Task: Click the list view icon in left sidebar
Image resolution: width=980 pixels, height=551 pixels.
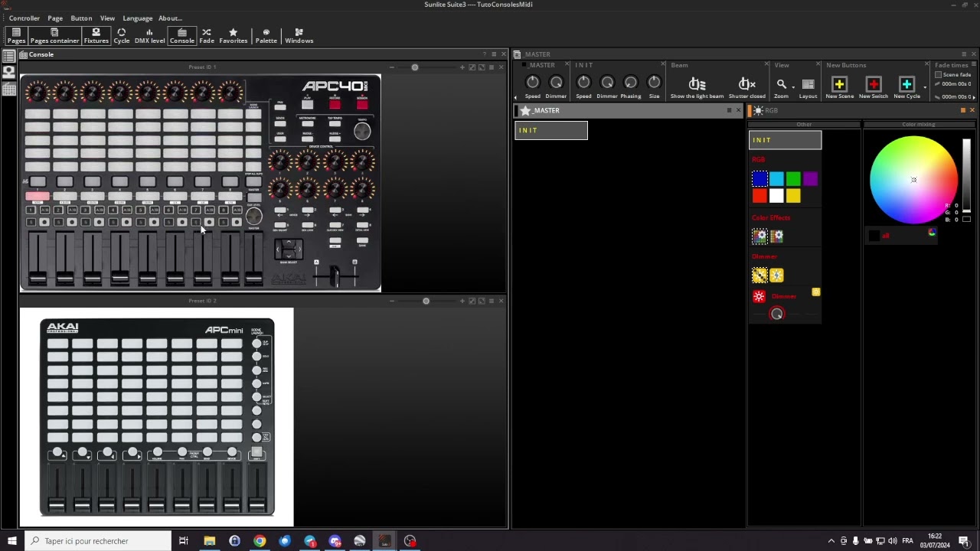Action: point(8,55)
